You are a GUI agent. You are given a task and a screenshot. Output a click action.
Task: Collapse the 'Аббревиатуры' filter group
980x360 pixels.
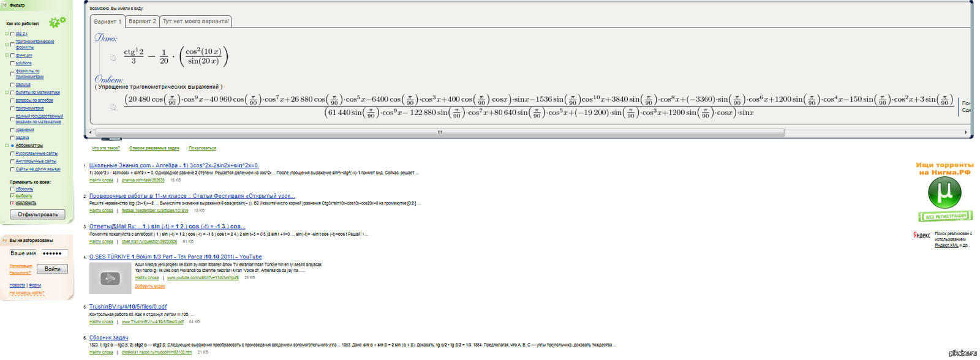click(7, 146)
